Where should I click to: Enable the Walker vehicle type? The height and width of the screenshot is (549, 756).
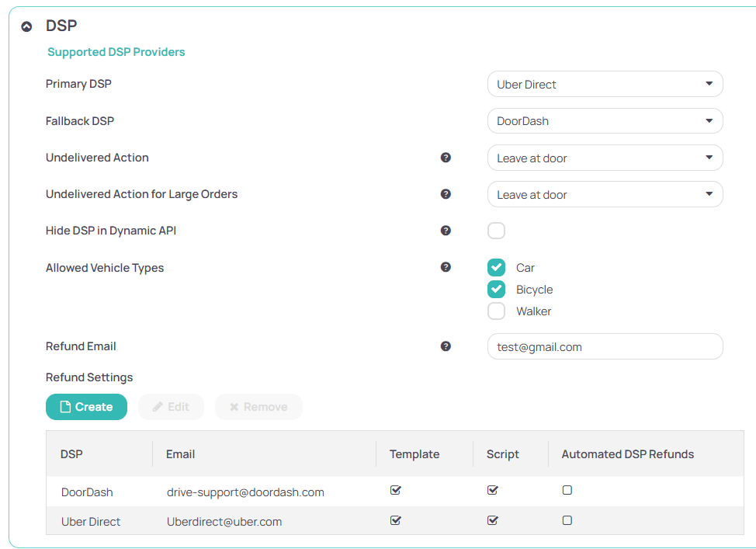coord(496,311)
